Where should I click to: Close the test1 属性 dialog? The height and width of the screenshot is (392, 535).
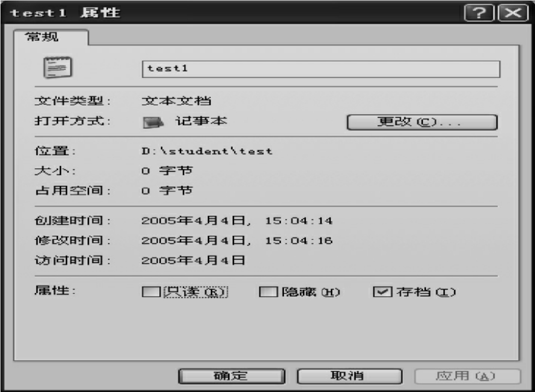click(513, 13)
